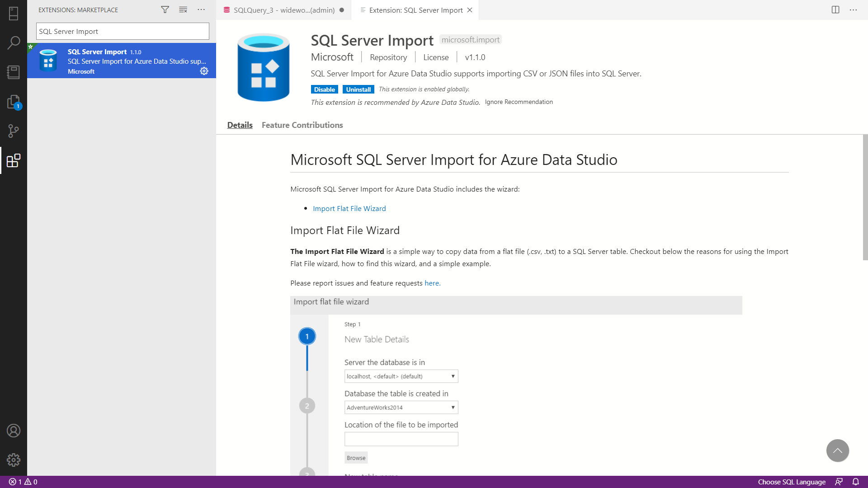This screenshot has width=868, height=488.
Task: Close the Extension: SQL Server Import tab
Action: pyautogui.click(x=470, y=10)
